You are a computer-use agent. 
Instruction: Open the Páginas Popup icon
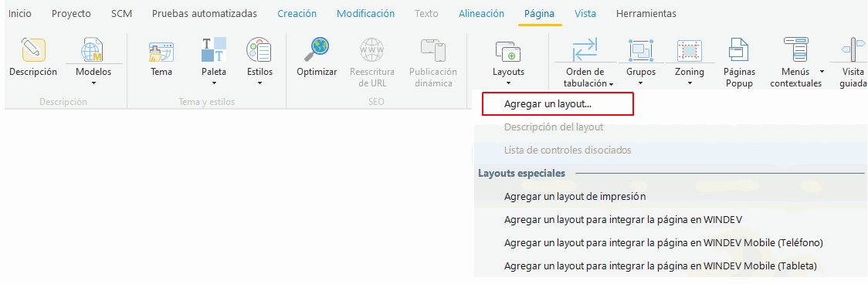pyautogui.click(x=738, y=49)
